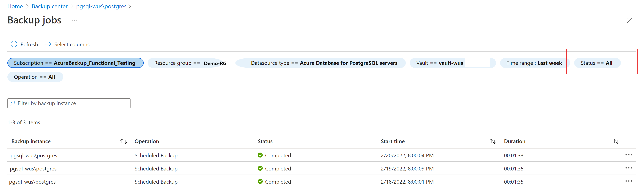The width and height of the screenshot is (644, 190).
Task: Click the green Completed status icon on first row
Action: [x=260, y=155]
